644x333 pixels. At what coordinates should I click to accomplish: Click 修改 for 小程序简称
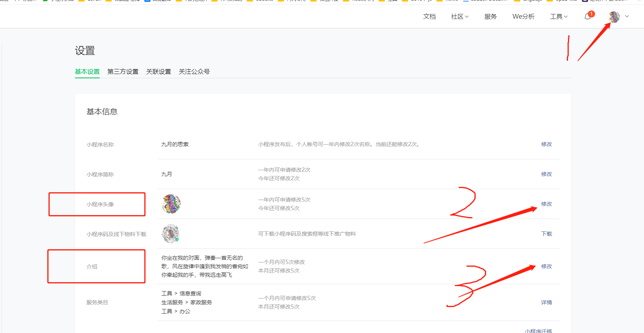point(547,174)
